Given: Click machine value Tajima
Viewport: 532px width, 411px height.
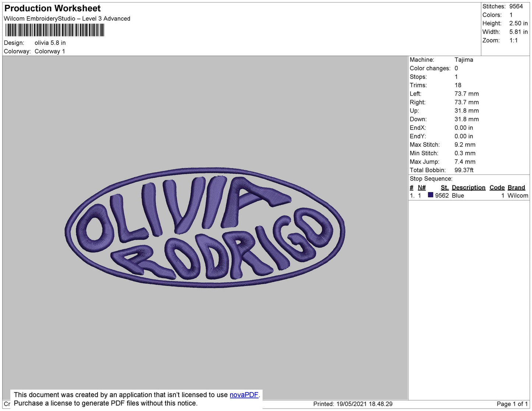Looking at the screenshot, I should point(464,60).
